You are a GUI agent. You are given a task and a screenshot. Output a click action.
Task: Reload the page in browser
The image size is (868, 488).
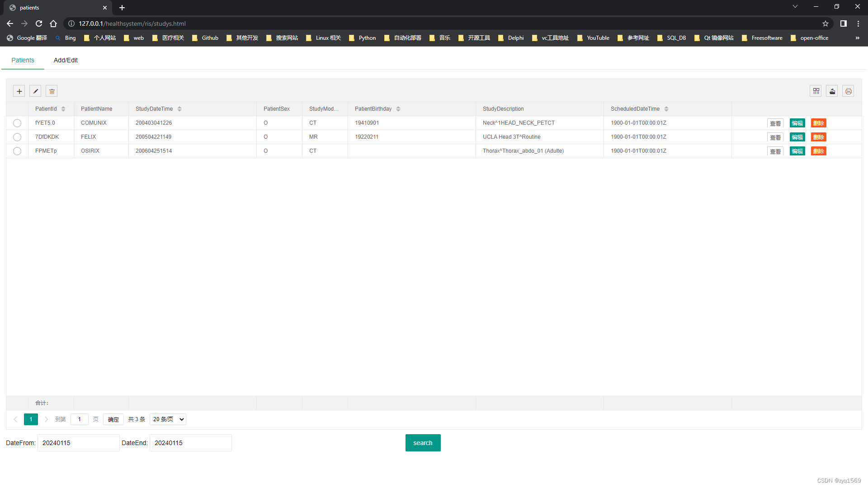pos(39,23)
